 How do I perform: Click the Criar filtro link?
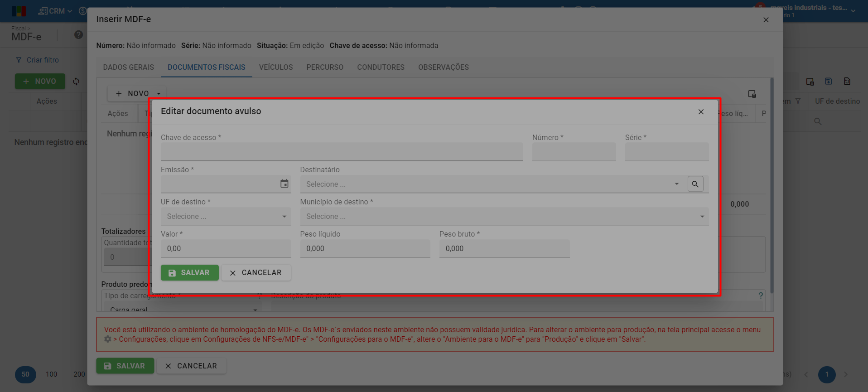click(38, 60)
